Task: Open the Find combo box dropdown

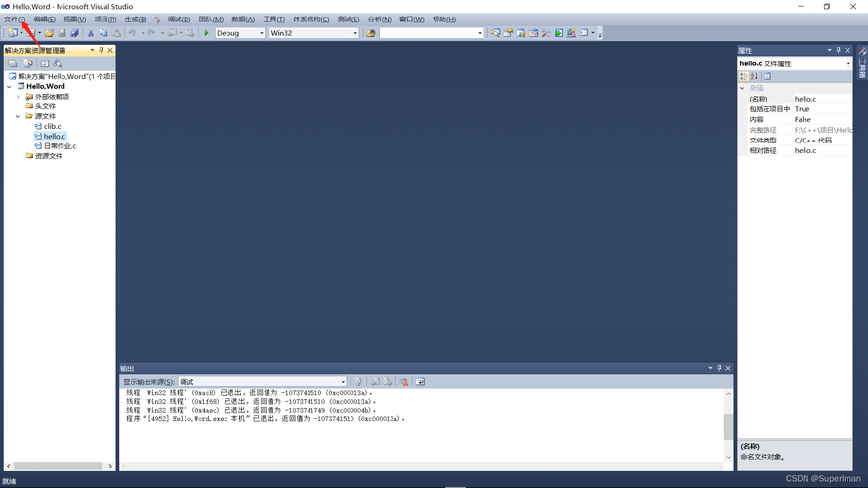Action: [x=480, y=33]
